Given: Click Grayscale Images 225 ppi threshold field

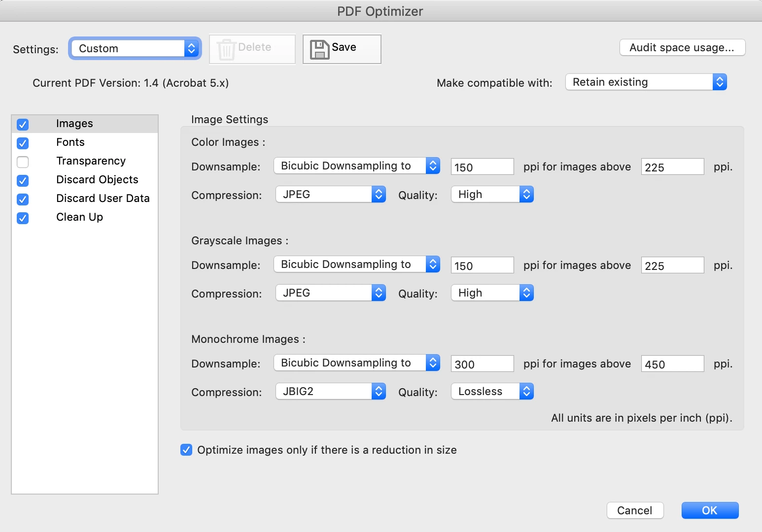Looking at the screenshot, I should click(x=672, y=265).
